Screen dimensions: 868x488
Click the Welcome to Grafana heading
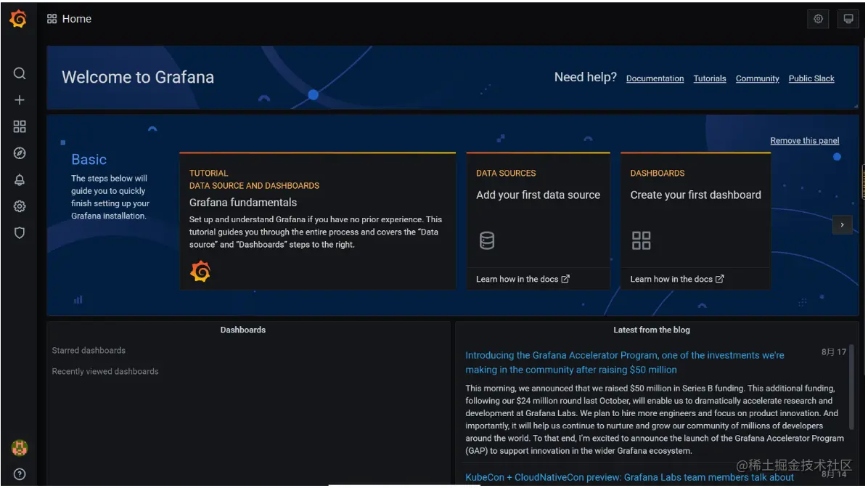[138, 77]
